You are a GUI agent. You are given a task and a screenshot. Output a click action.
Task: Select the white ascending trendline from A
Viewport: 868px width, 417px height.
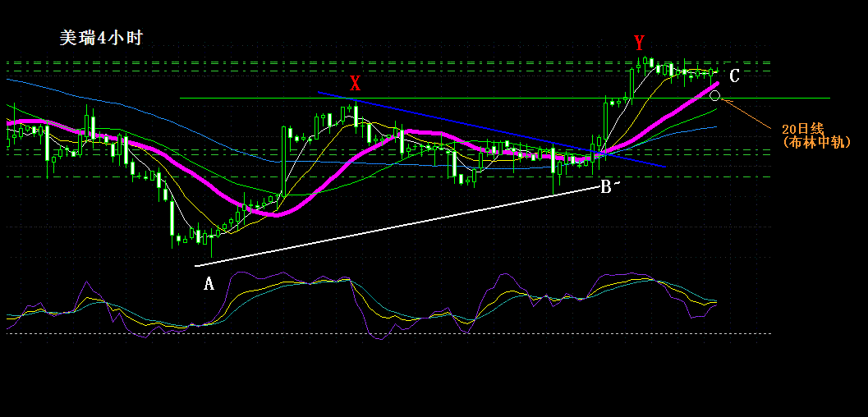[397, 227]
